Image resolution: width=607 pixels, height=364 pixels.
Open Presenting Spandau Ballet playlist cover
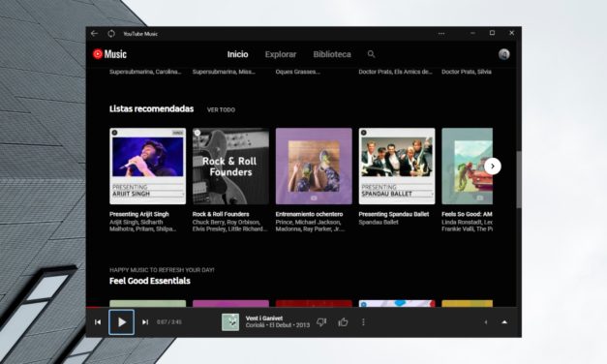click(397, 167)
